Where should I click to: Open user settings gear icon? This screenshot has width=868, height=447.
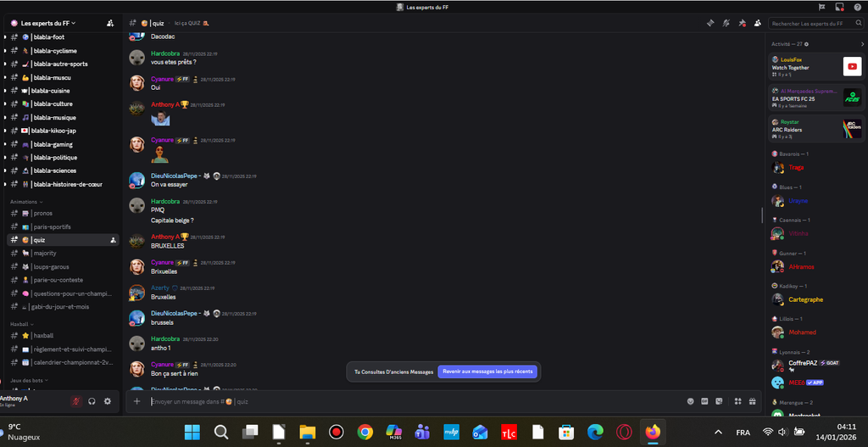coord(107,401)
